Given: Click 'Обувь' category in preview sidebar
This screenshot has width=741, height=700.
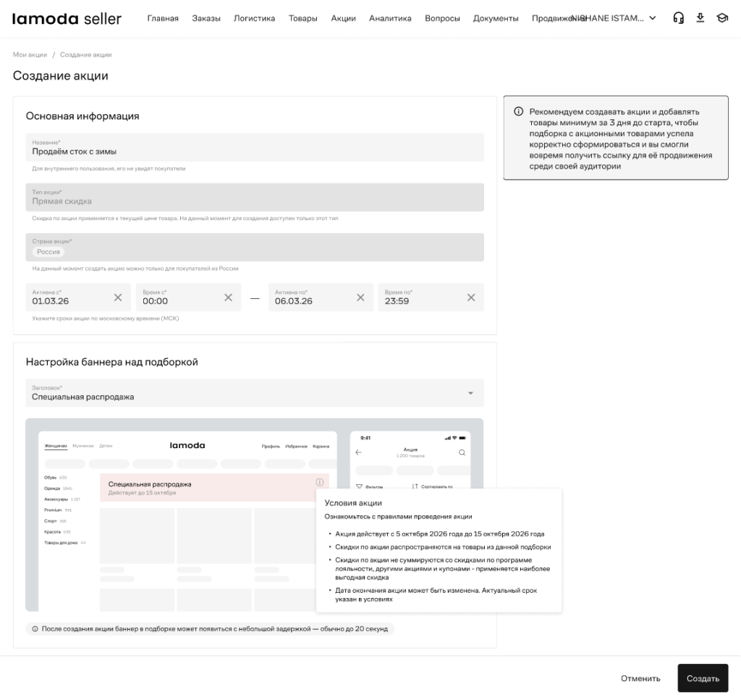Looking at the screenshot, I should (50, 477).
